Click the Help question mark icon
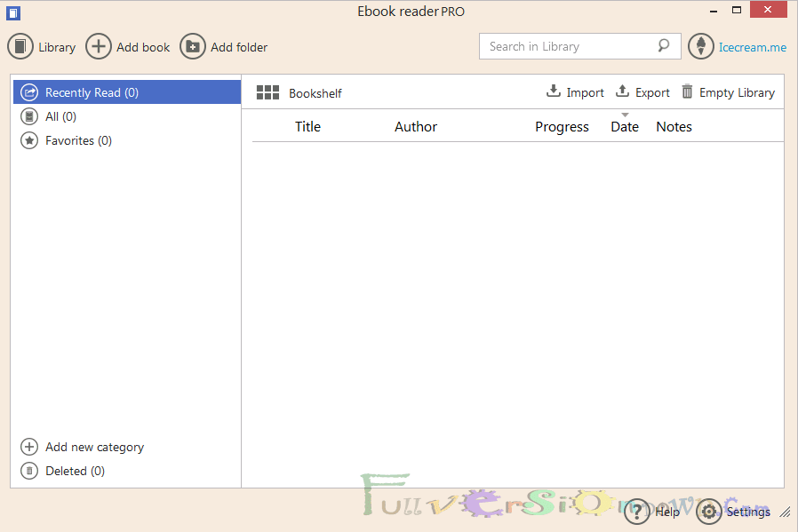798x532 pixels. (636, 512)
